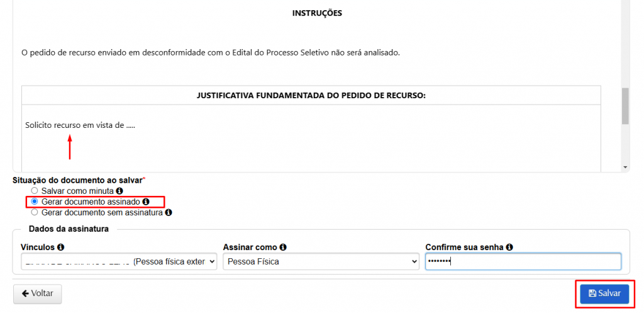Show help icon next to Assinar como
Viewport: 644px width, 313px height.
click(284, 248)
